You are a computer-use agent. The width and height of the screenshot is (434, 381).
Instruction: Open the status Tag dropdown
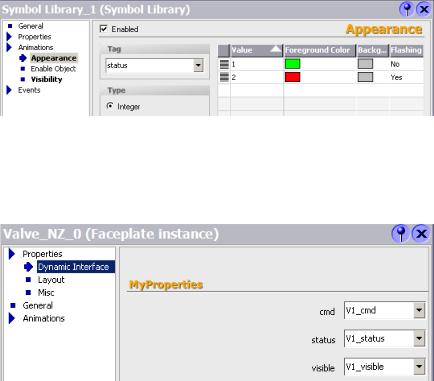point(198,65)
